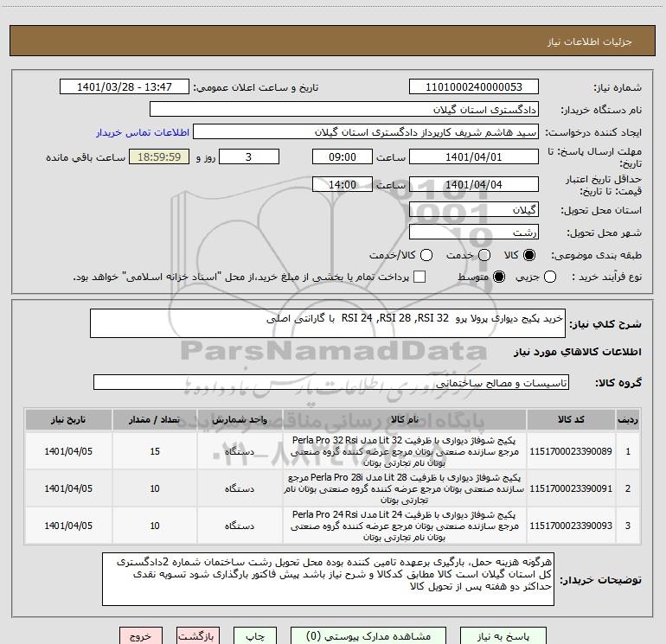Click the Perla Pro 24 Rsi item name

tap(405, 526)
